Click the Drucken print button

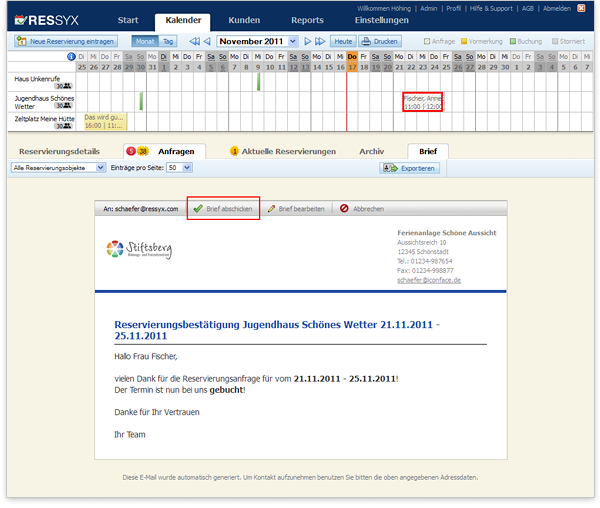(x=380, y=42)
